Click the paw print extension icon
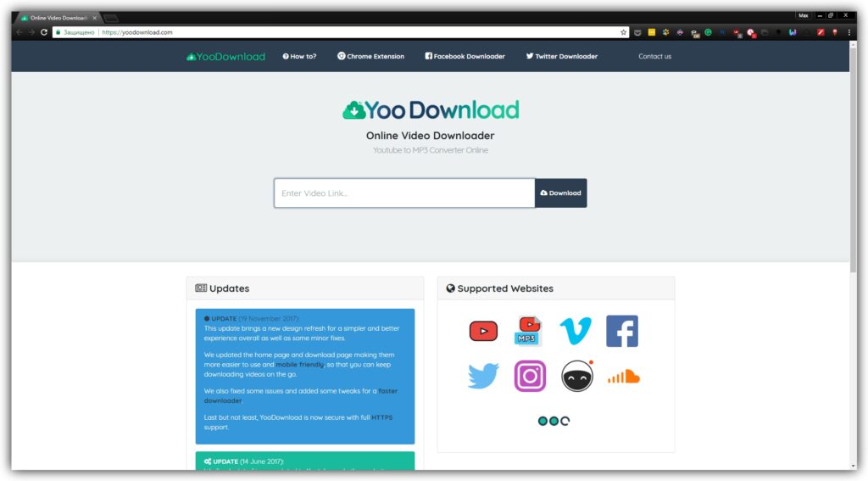868x481 pixels. [x=665, y=33]
